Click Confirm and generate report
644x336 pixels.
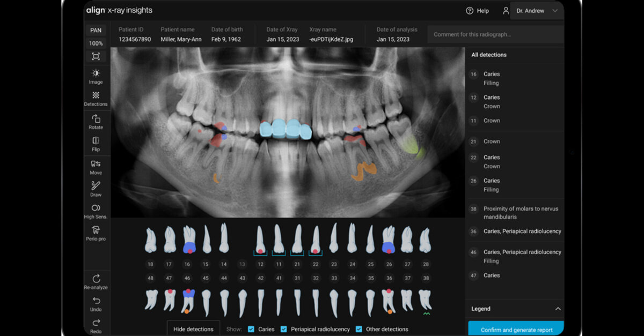[516, 329]
